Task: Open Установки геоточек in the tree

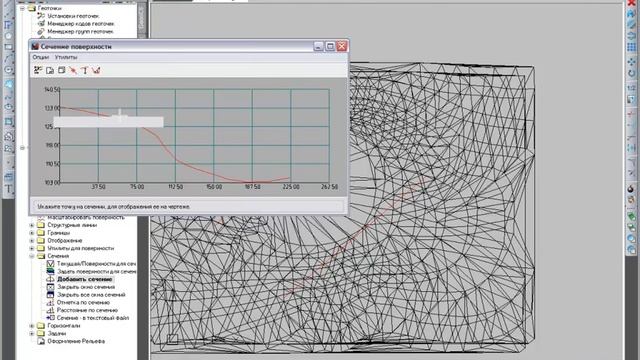Action: pos(73,16)
